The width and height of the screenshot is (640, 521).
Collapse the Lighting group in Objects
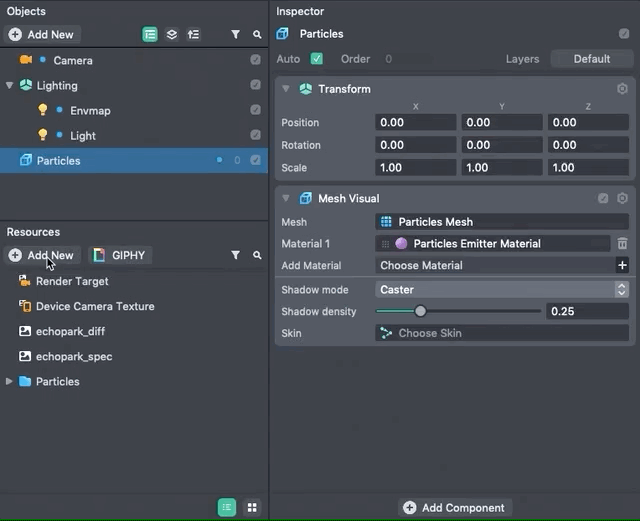9,85
